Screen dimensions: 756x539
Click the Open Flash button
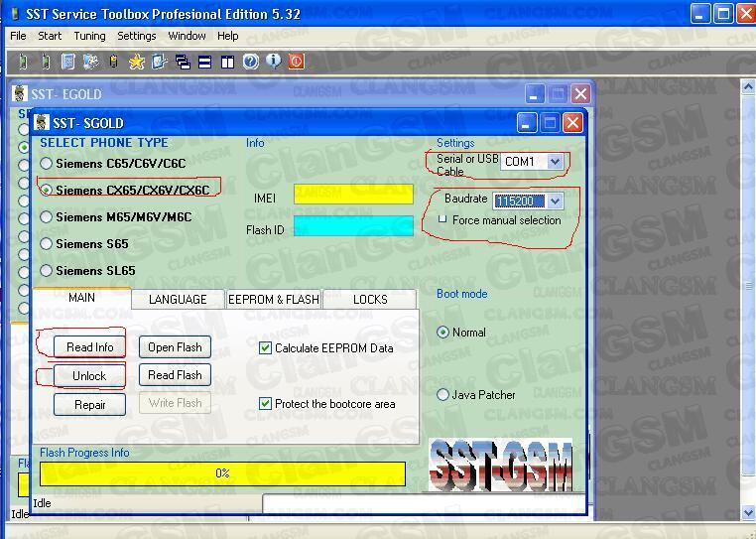pos(175,347)
